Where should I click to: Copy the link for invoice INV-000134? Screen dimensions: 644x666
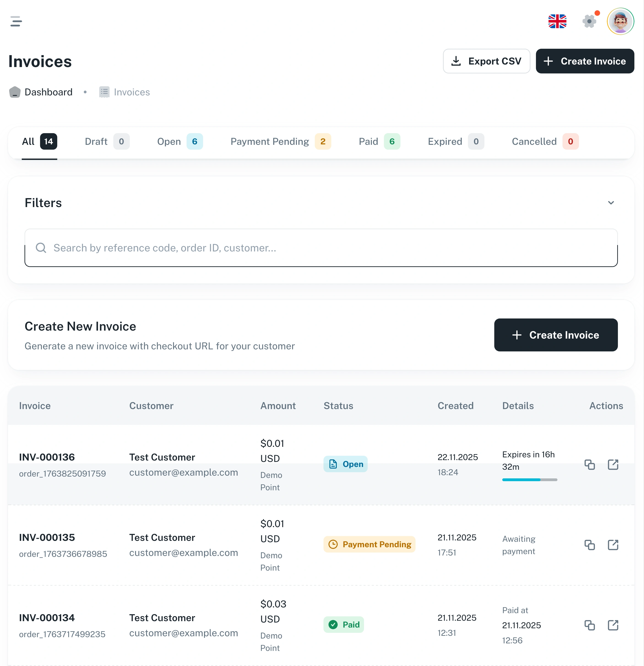pos(590,625)
